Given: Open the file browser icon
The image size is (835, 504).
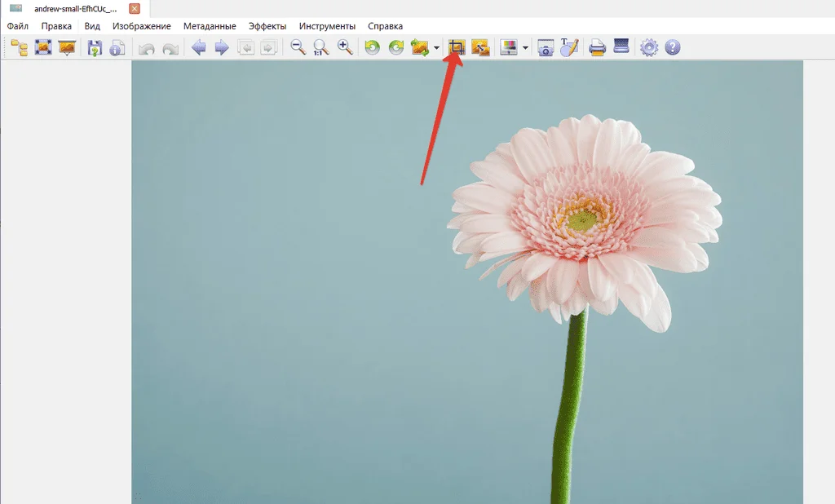Looking at the screenshot, I should tap(19, 48).
